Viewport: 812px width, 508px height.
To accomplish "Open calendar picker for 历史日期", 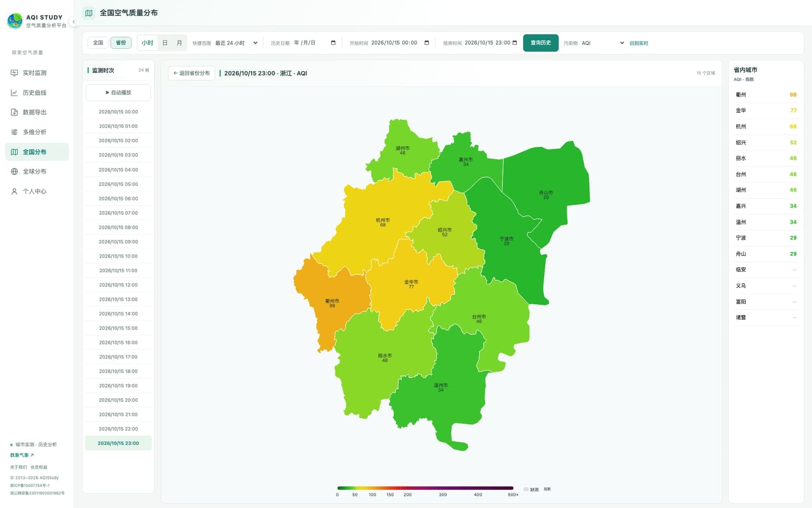I will pos(333,43).
